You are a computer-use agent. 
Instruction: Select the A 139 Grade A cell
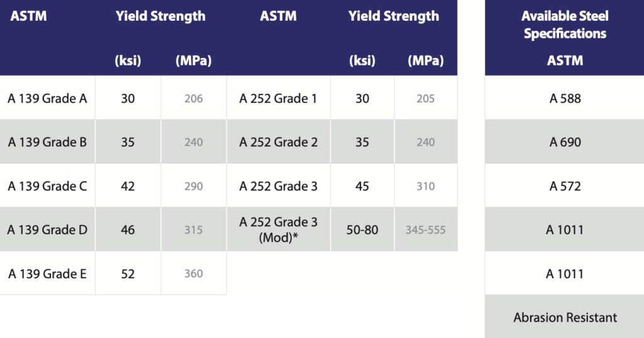pos(47,99)
